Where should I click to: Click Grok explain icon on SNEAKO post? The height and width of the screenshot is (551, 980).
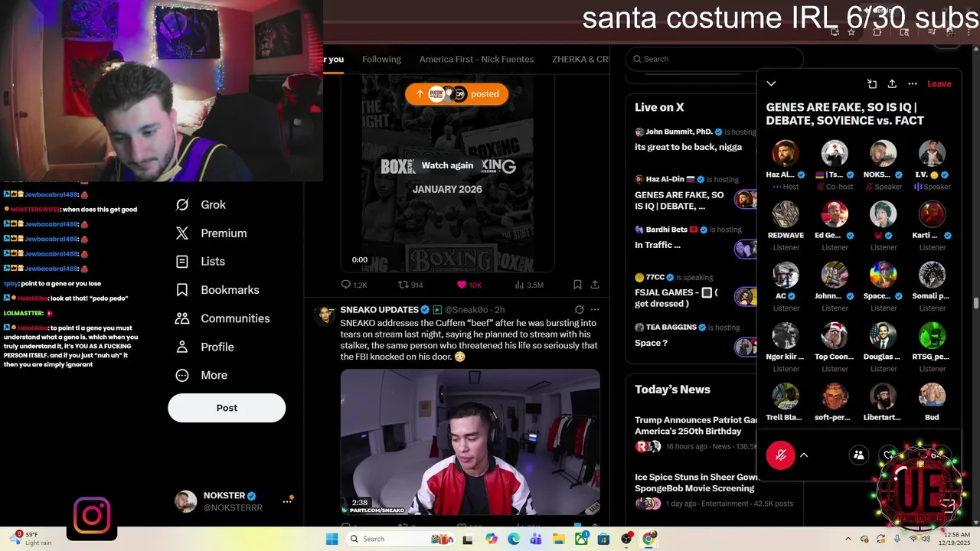(580, 310)
